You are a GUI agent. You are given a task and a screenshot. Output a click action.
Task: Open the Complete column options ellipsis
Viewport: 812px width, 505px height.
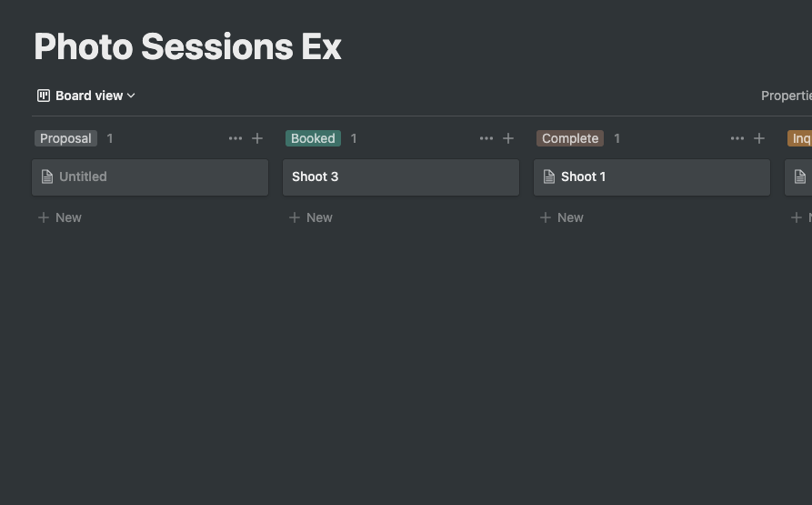pyautogui.click(x=737, y=138)
